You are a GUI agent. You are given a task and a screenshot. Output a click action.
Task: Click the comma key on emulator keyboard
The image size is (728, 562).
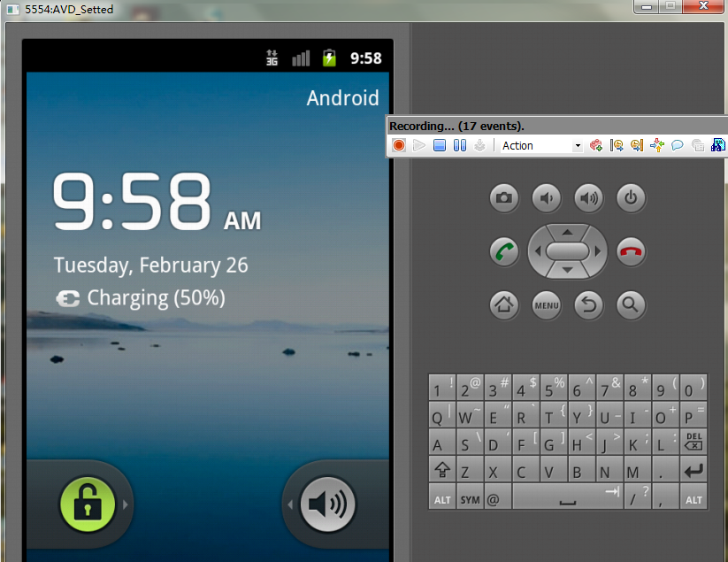(665, 497)
